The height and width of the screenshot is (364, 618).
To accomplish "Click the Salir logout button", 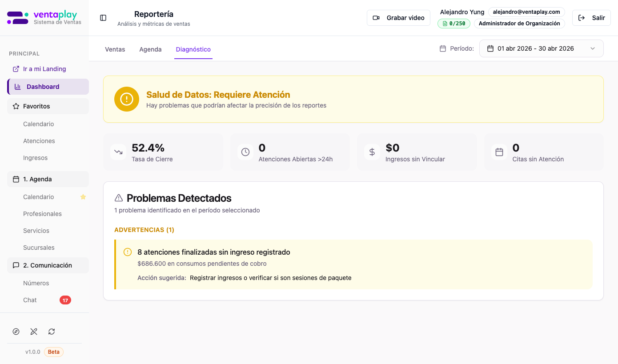I will click(x=591, y=18).
